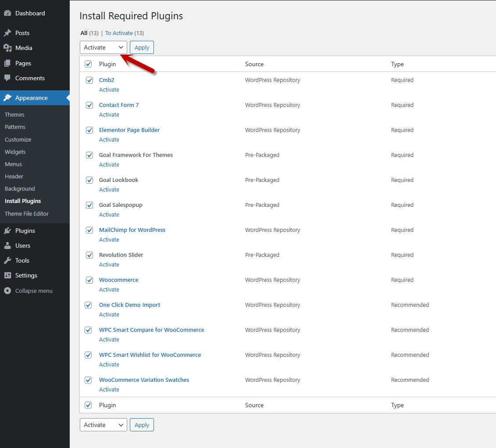Click Activate under Goal Lookbook
The image size is (496, 448).
coord(109,190)
